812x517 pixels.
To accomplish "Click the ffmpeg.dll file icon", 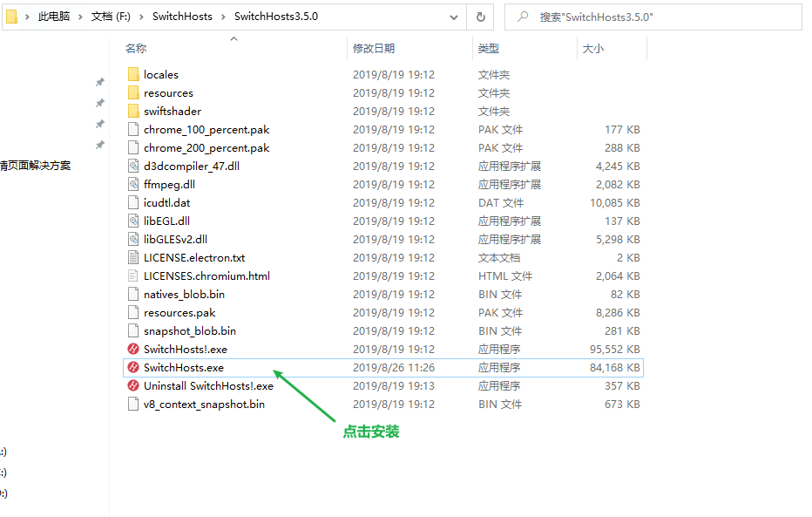I will pyautogui.click(x=133, y=185).
